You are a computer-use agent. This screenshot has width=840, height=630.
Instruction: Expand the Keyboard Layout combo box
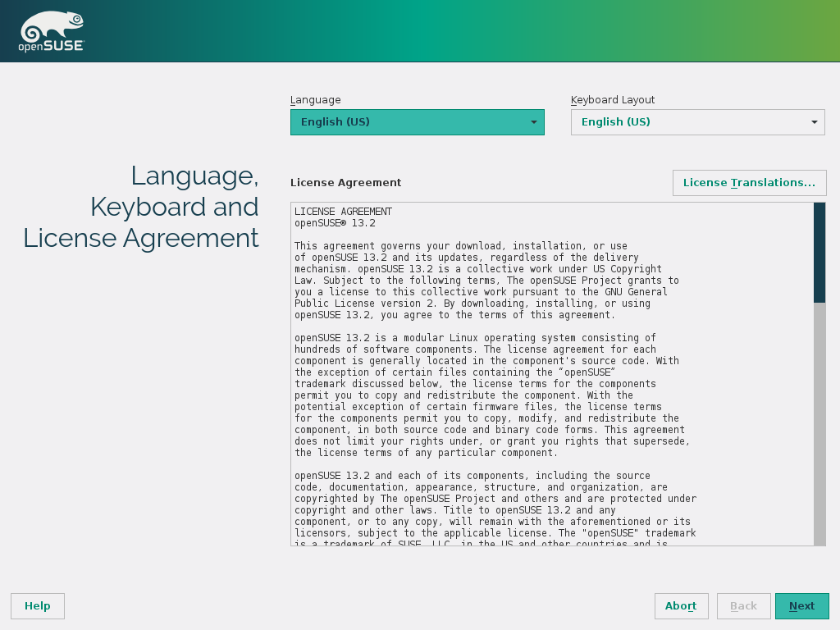pos(689,122)
